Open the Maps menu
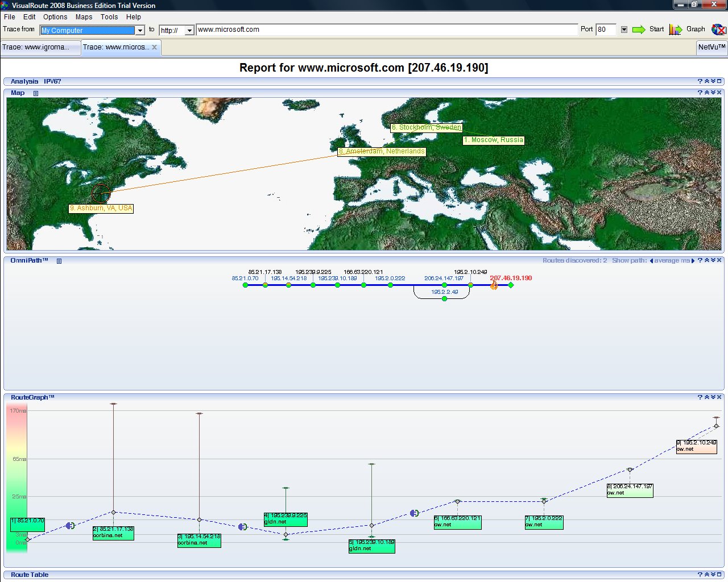This screenshot has width=728, height=582. point(84,17)
